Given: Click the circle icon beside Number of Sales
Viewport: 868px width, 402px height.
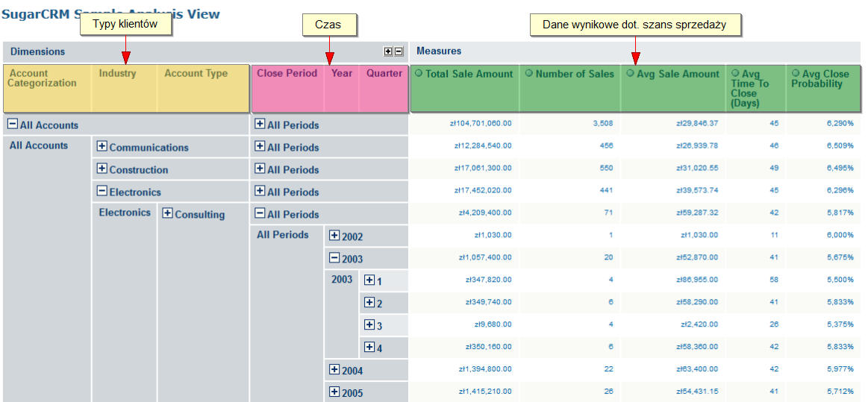Looking at the screenshot, I should 529,73.
